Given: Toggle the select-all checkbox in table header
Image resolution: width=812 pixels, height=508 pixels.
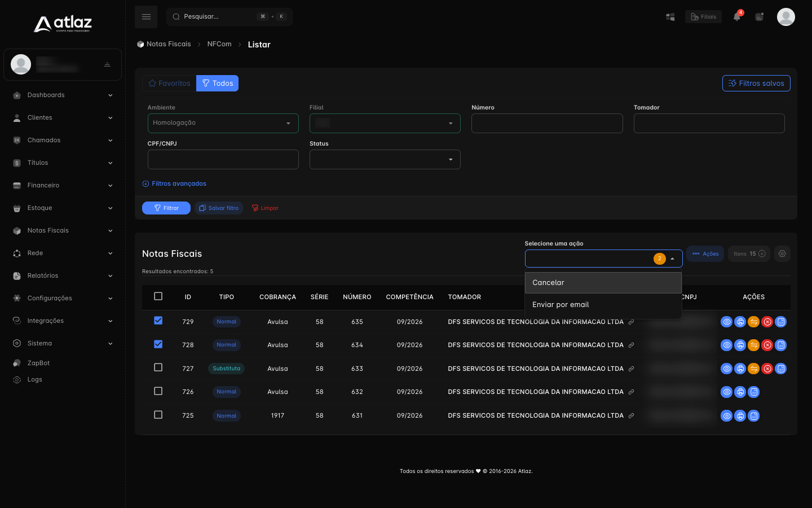Looking at the screenshot, I should [x=158, y=296].
